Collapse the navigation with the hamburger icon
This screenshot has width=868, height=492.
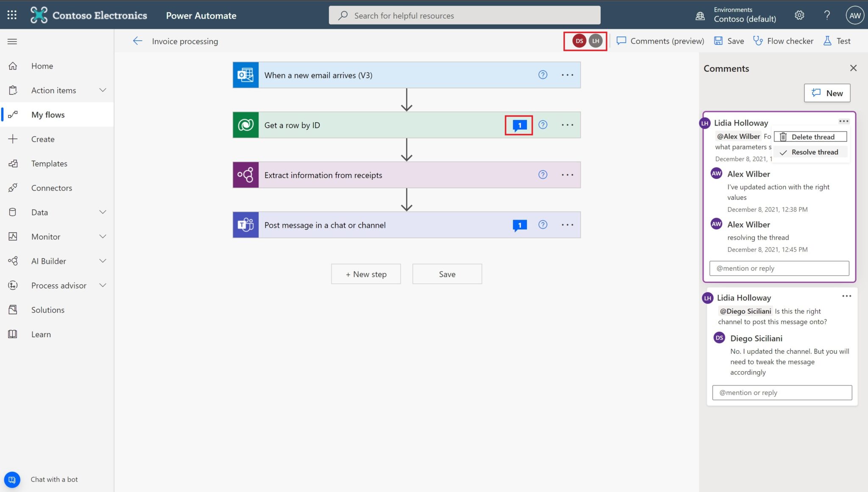(x=12, y=41)
